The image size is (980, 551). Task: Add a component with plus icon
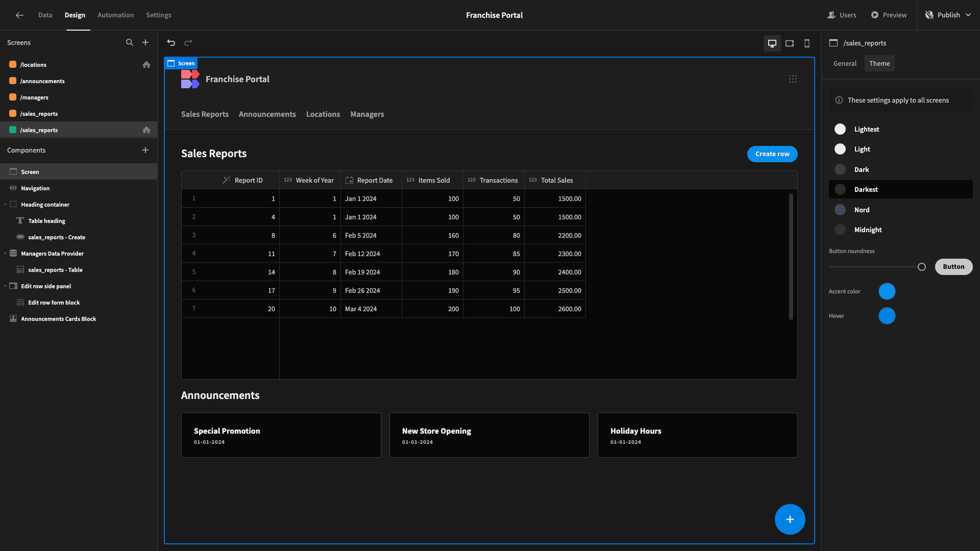pos(145,150)
